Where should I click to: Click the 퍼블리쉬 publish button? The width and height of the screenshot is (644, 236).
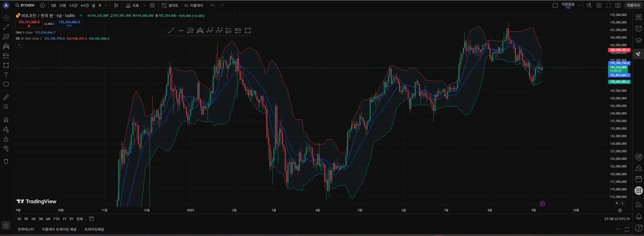pyautogui.click(x=633, y=5)
